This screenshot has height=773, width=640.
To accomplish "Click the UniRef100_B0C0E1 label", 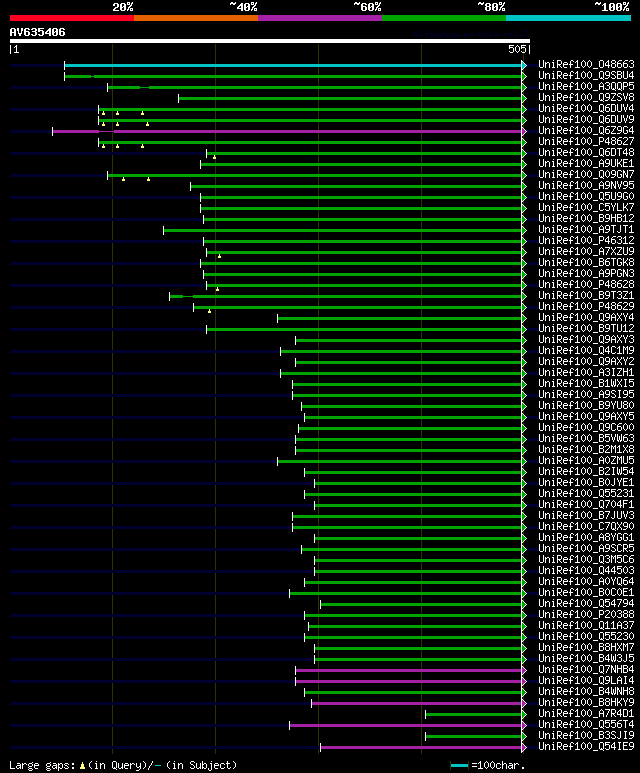I will (x=586, y=593).
